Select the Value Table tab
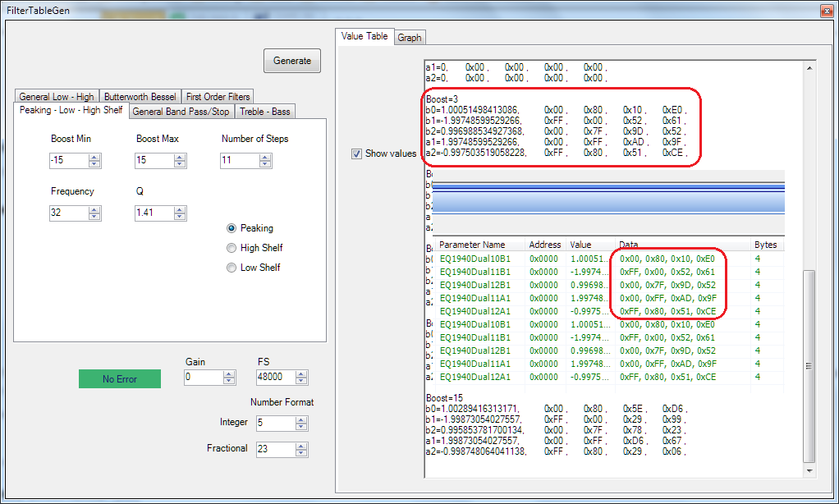Screen dimensions: 839x504 tap(364, 36)
